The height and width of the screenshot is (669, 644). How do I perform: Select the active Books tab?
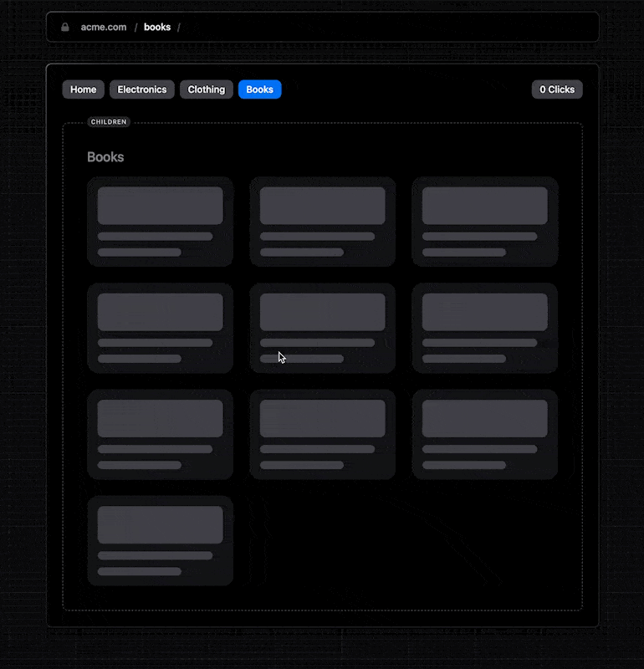[259, 89]
